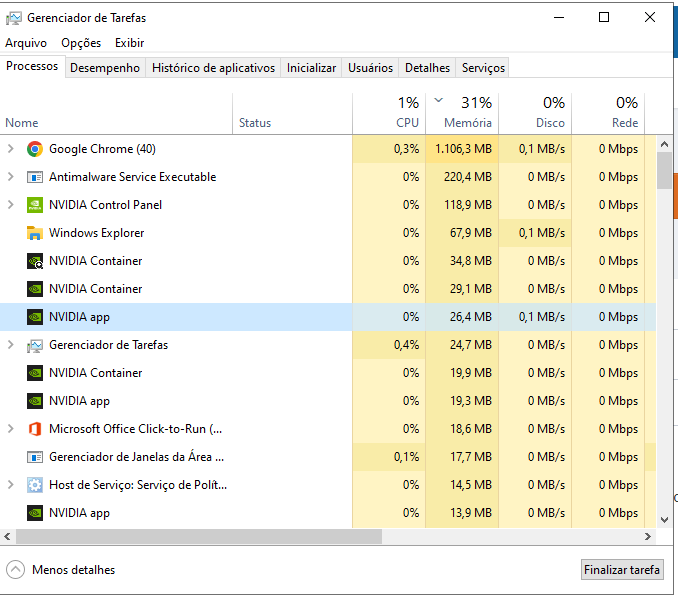This screenshot has height=604, width=678.
Task: Switch to the Inicializar tab
Action: click(x=311, y=68)
